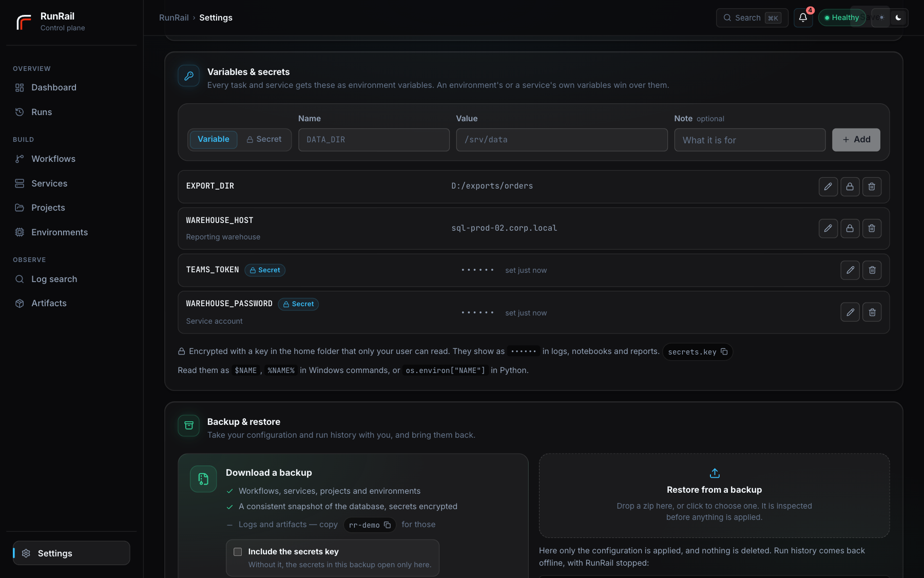Delete the TEAMS_TOKEN secret
924x578 pixels.
tap(872, 270)
